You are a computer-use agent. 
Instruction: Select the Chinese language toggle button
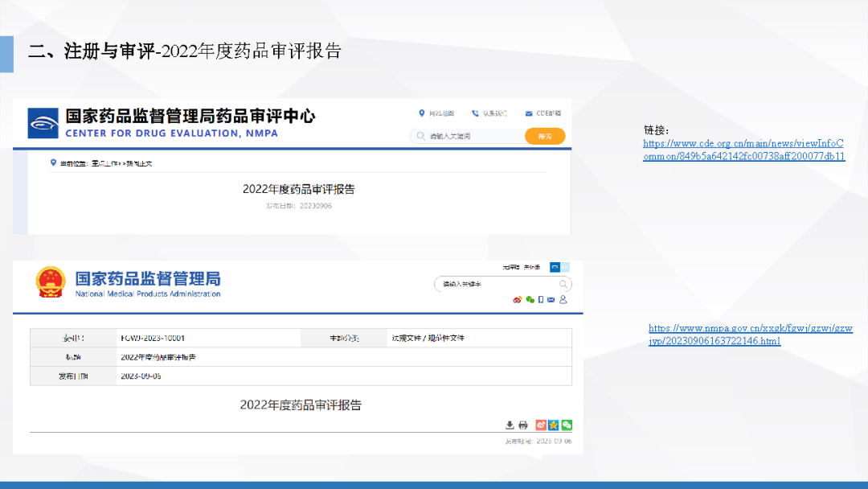point(555,267)
